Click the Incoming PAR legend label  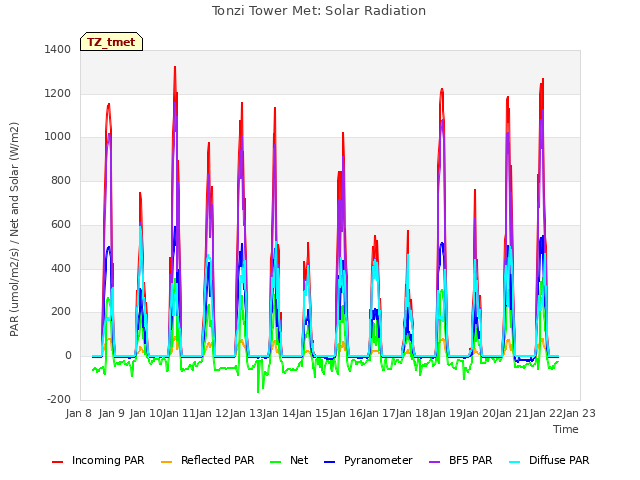pyautogui.click(x=108, y=460)
